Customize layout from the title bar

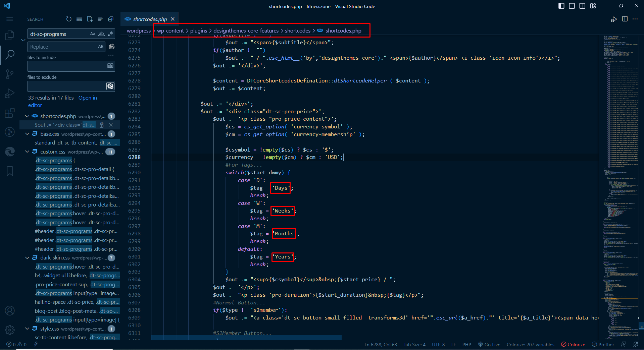593,6
